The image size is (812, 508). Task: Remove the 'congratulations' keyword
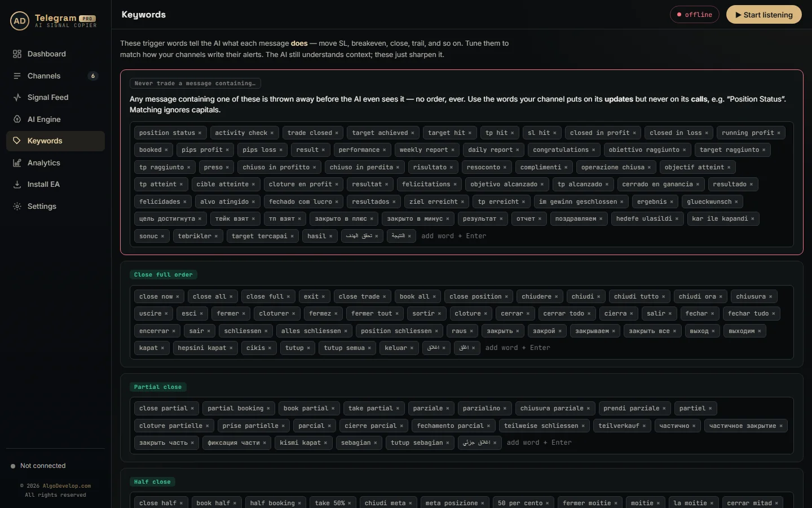[593, 150]
